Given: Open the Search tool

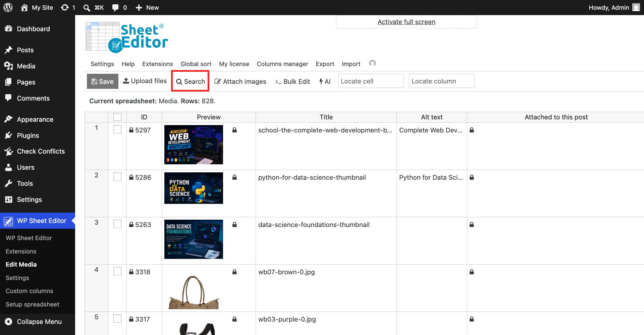Looking at the screenshot, I should 191,81.
